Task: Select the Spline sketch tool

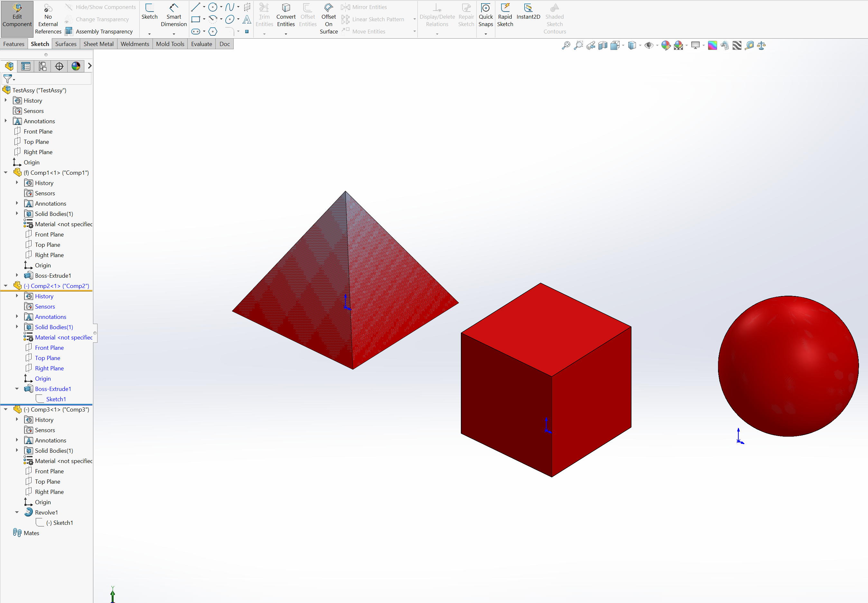Action: [x=229, y=7]
